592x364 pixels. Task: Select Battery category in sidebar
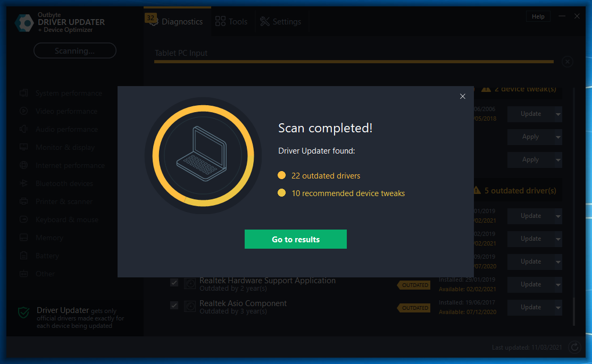(47, 256)
